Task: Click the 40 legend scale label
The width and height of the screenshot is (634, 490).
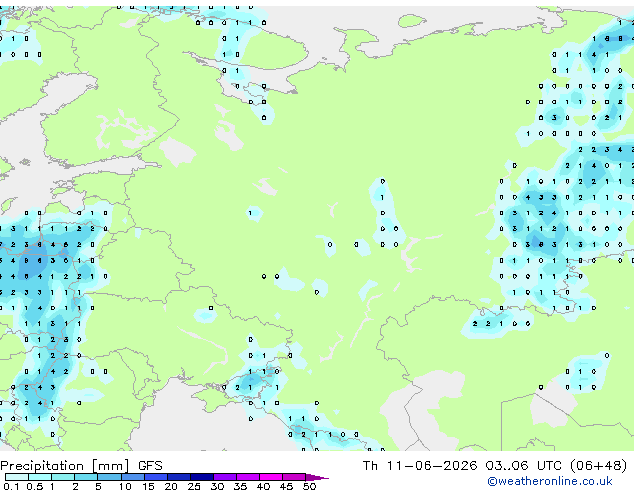Action: pos(263,486)
